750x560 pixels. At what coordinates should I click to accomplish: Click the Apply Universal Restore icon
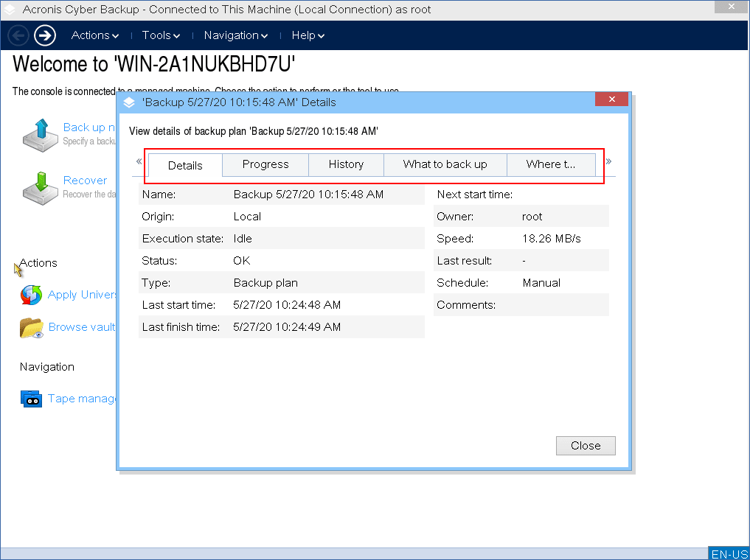pyautogui.click(x=31, y=295)
